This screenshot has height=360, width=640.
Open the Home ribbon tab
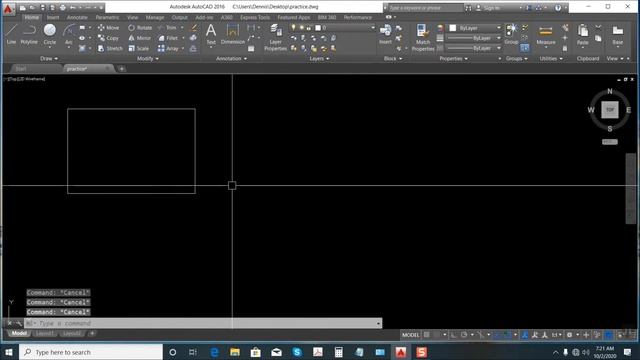coord(31,18)
